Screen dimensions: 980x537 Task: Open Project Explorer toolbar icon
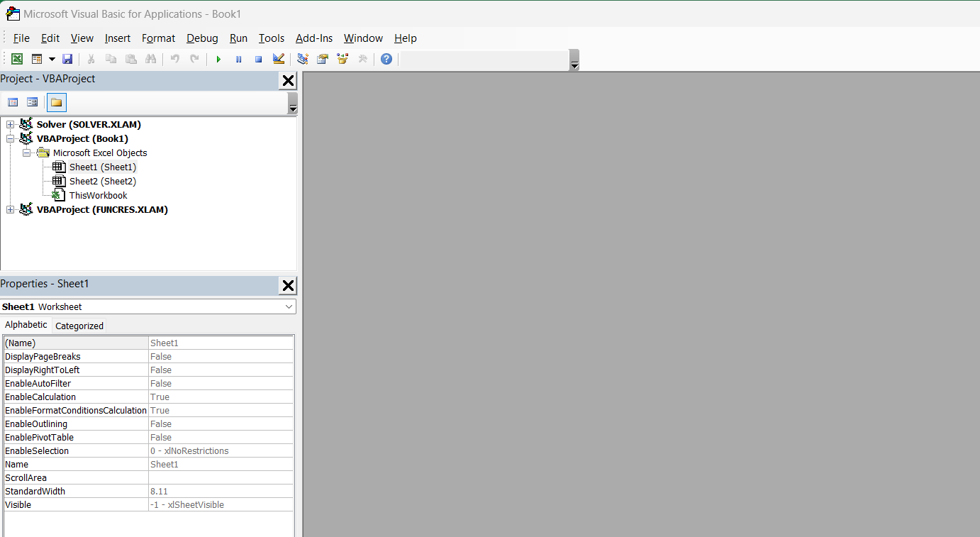click(x=303, y=59)
